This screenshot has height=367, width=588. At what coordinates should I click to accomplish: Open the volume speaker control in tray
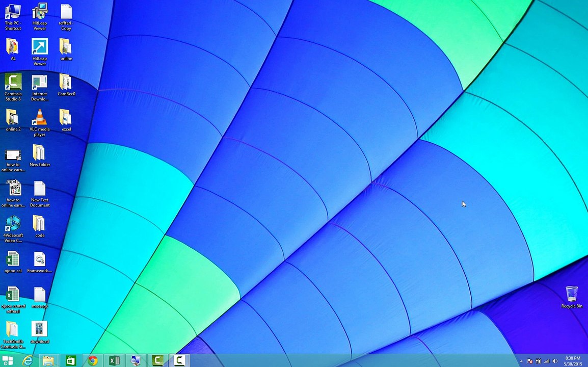(x=555, y=361)
